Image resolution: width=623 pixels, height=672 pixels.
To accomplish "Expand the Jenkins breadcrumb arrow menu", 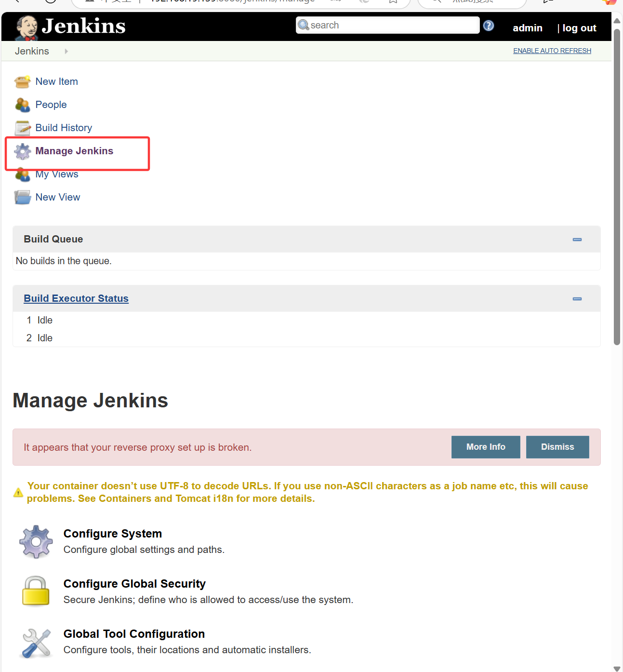I will (66, 51).
